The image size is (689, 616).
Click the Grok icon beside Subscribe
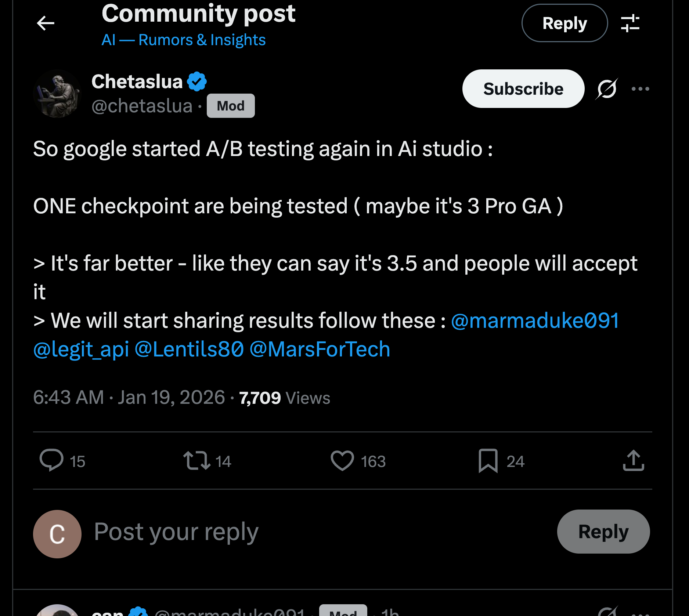(x=607, y=89)
